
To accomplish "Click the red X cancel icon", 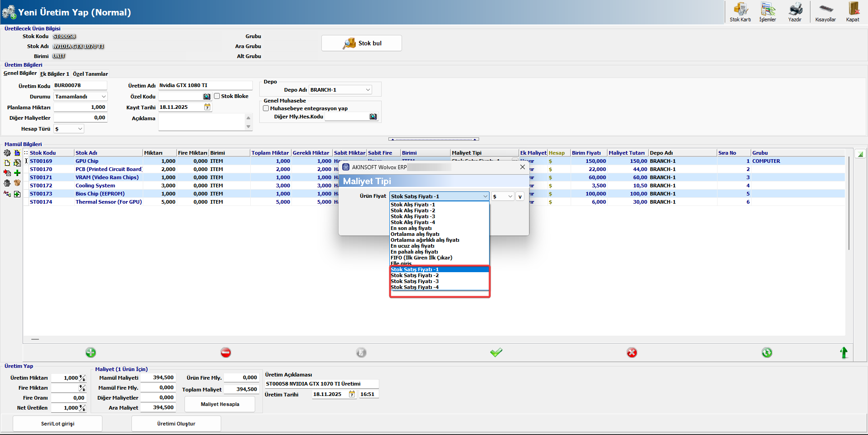I will (631, 352).
